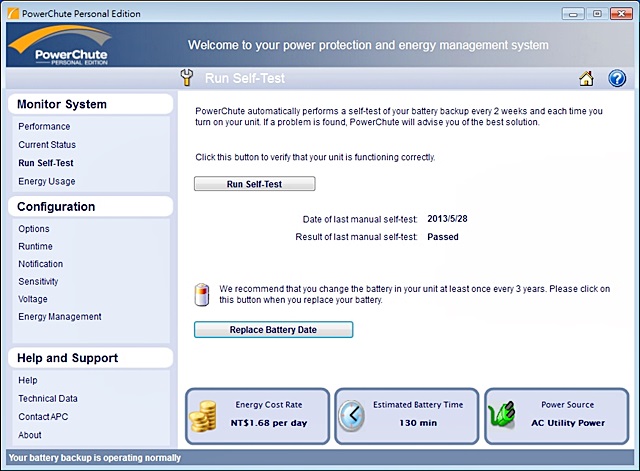Open Technical Data page
The image size is (640, 471).
tap(48, 398)
